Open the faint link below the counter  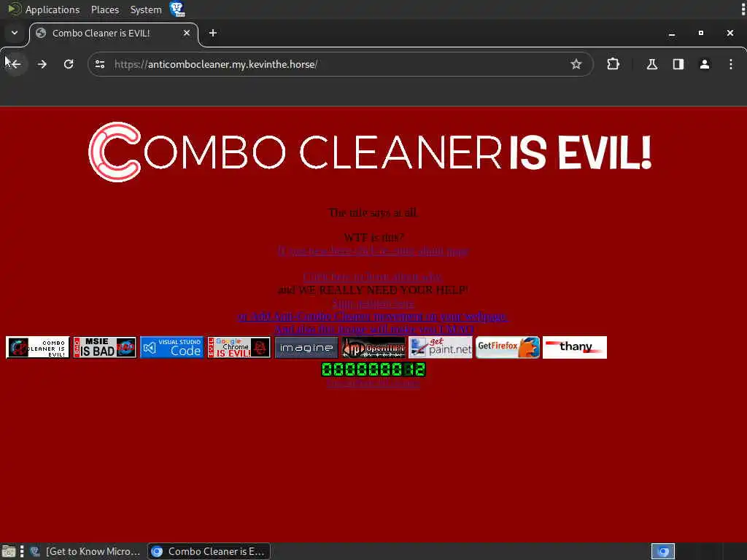[373, 384]
